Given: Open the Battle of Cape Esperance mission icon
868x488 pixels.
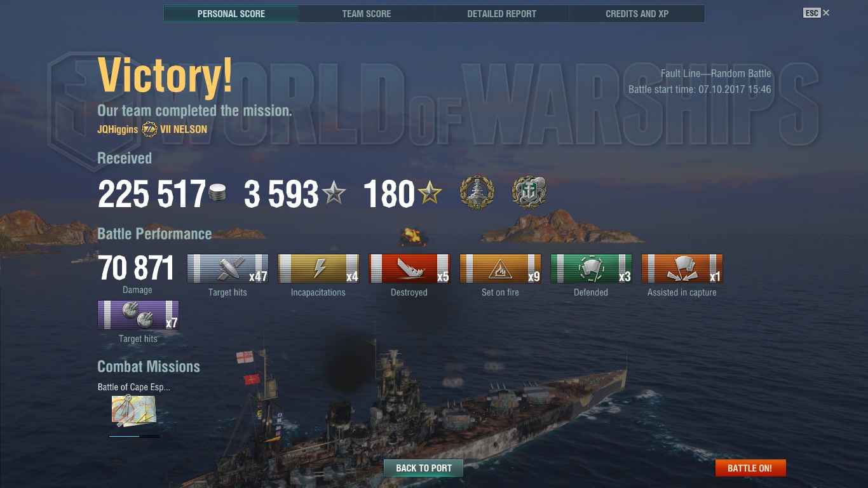Looking at the screenshot, I should click(x=133, y=411).
